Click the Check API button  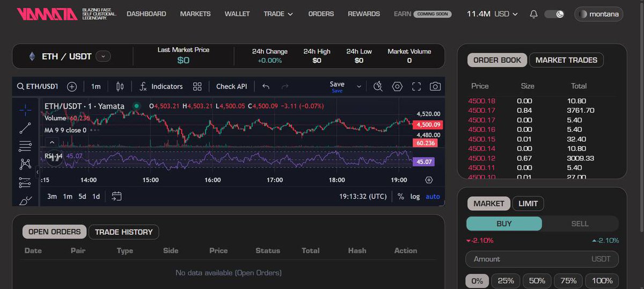231,86
